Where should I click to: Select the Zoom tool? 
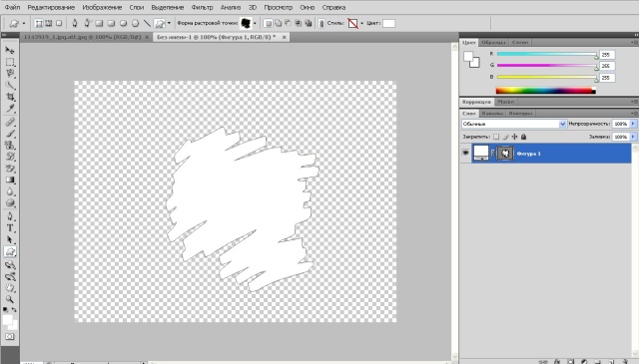tap(10, 299)
